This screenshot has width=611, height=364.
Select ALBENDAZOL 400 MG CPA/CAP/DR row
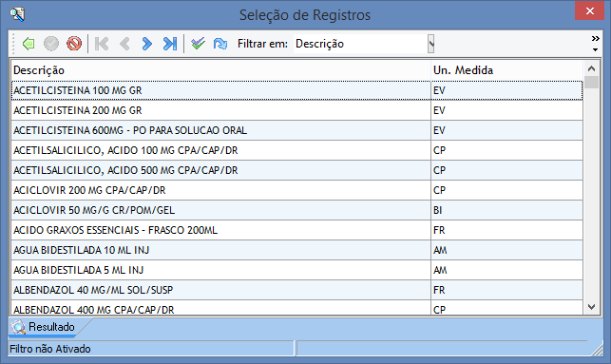pos(296,308)
